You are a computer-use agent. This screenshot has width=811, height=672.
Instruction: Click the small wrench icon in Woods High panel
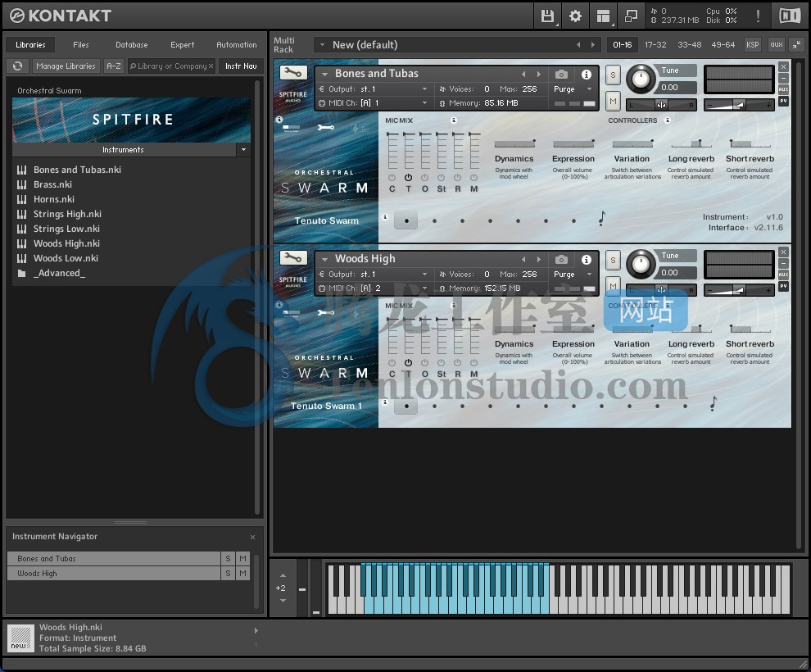tap(326, 312)
